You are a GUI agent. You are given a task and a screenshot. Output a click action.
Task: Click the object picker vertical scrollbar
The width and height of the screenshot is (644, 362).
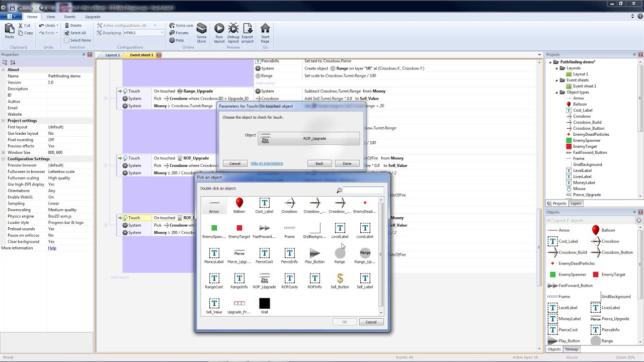tap(381, 255)
